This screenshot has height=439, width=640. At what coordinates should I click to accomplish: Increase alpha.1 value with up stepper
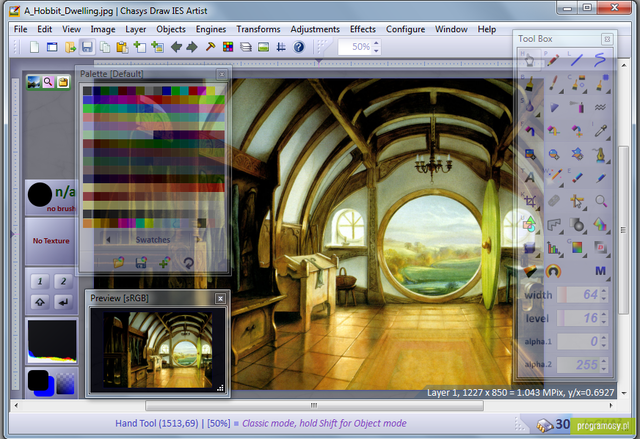[604, 337]
